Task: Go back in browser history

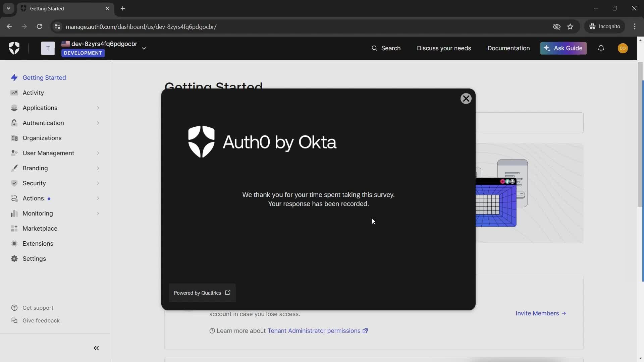Action: 9,26
